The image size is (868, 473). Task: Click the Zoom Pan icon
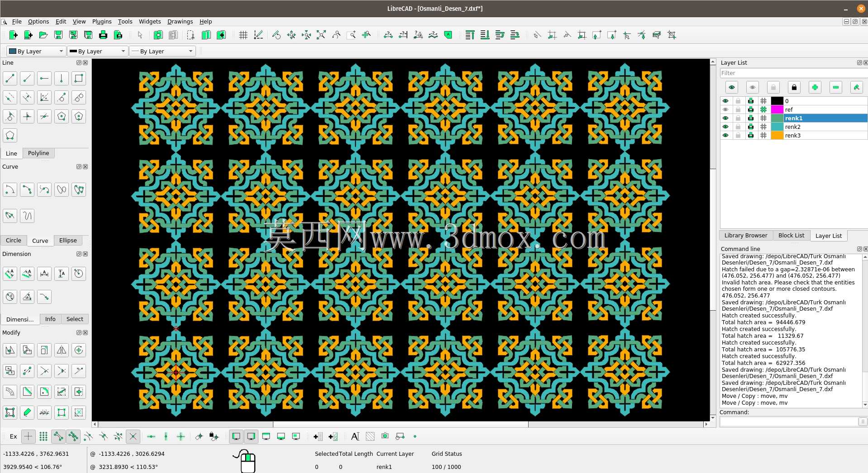pyautogui.click(x=366, y=35)
